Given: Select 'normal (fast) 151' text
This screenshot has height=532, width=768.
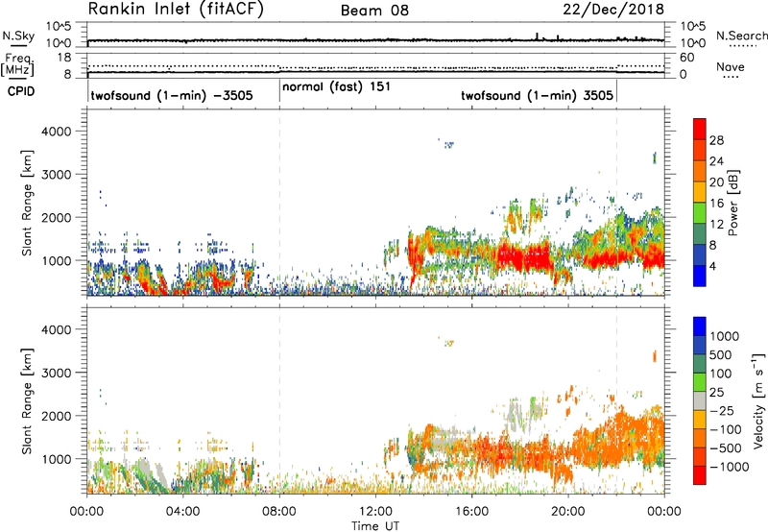Looking at the screenshot, I should 337,87.
